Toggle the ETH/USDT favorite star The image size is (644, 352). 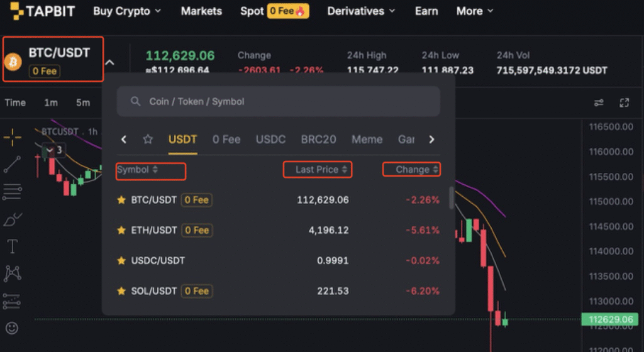click(121, 230)
